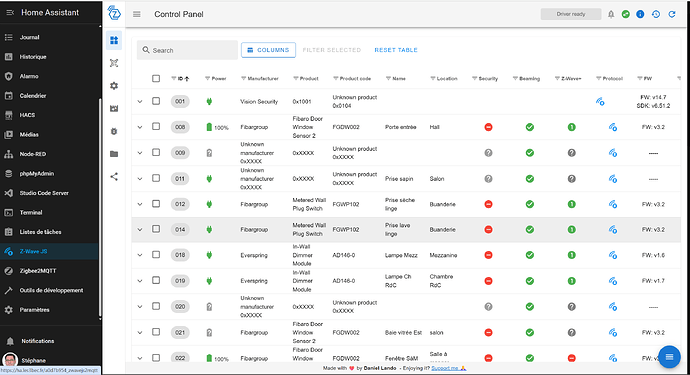
Task: Sort by the Location column header
Action: tap(447, 79)
